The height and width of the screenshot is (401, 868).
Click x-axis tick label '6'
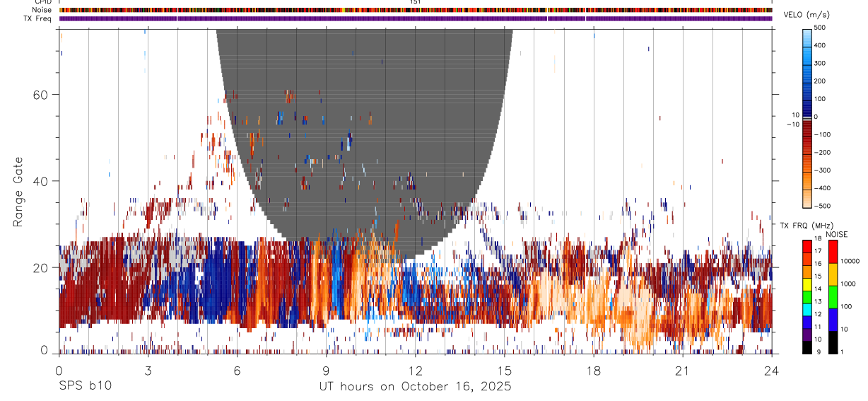pyautogui.click(x=237, y=371)
